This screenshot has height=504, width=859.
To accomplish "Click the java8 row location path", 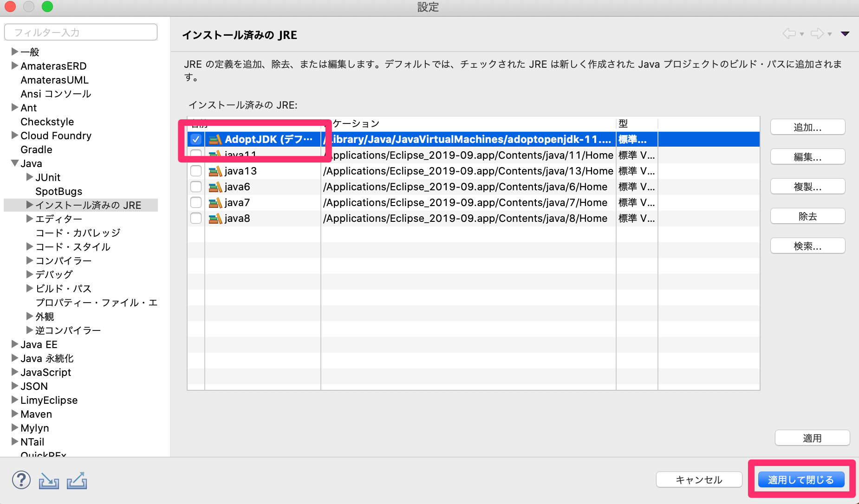I will click(x=465, y=219).
